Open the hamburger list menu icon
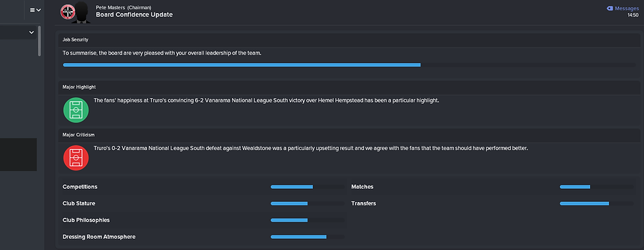 [32, 10]
